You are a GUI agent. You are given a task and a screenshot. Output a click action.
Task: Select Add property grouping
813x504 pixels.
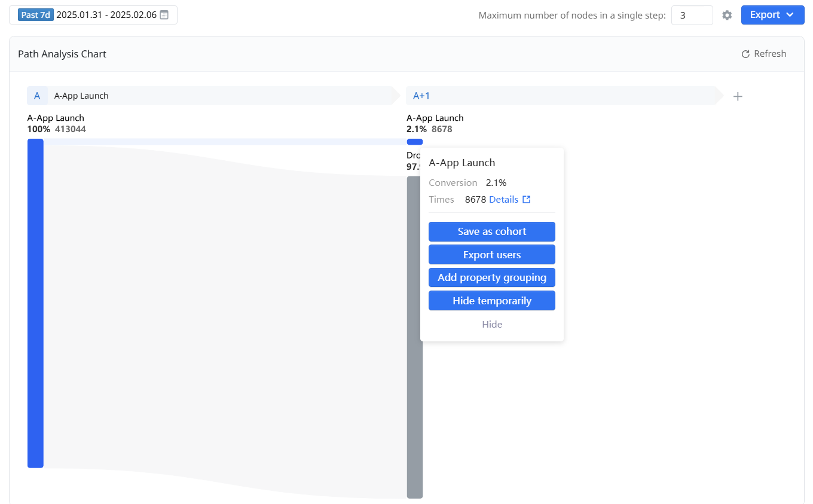[x=491, y=277]
